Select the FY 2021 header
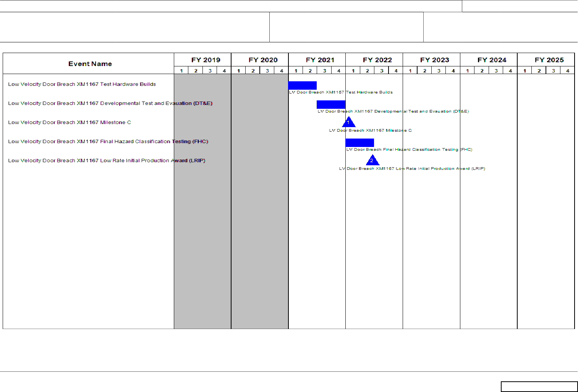Viewport: 578px width, 392px height. coord(320,60)
